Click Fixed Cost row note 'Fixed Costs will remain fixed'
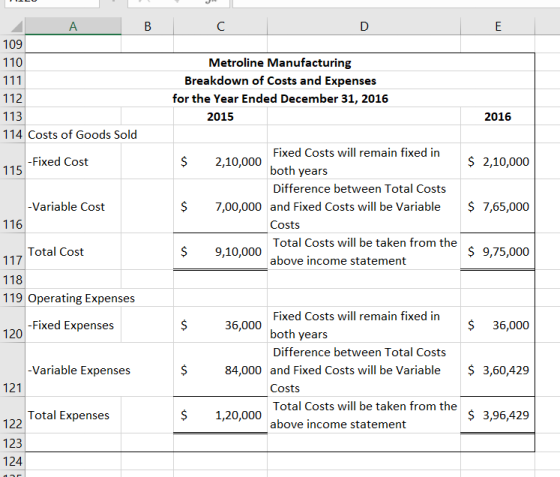Screen dimensions: 560x477 (364, 161)
